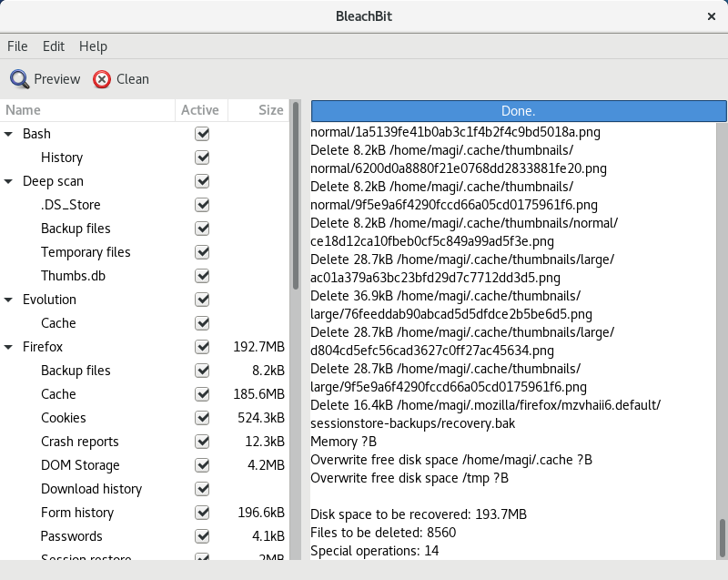Uncheck the Passwords checkbox
Screen dimensions: 728x580
202,537
